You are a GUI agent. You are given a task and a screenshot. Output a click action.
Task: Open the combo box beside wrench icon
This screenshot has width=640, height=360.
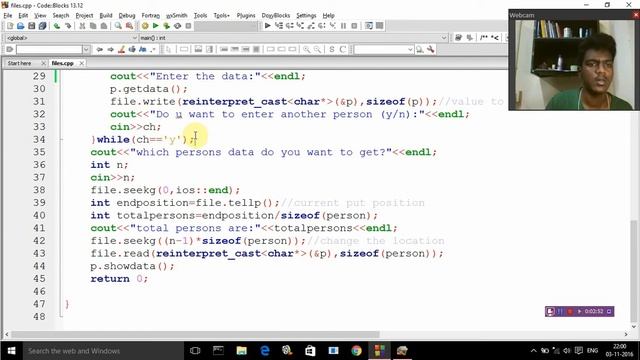(410, 49)
